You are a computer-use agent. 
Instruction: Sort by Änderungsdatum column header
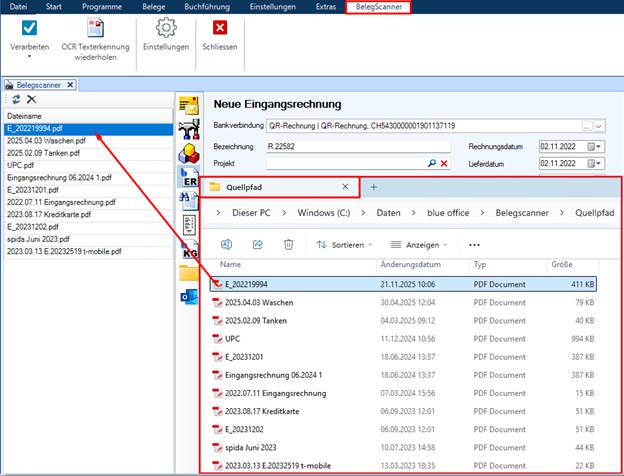(x=410, y=264)
